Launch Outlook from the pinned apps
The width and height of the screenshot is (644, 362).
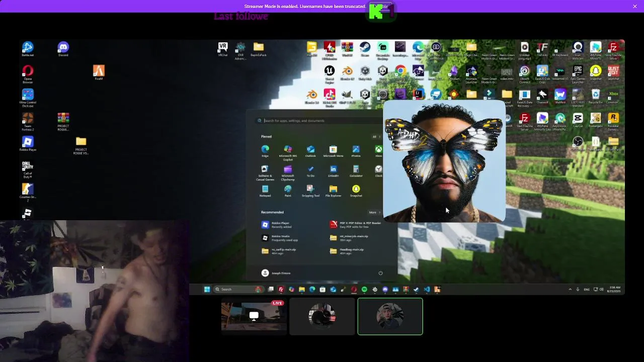pyautogui.click(x=310, y=151)
